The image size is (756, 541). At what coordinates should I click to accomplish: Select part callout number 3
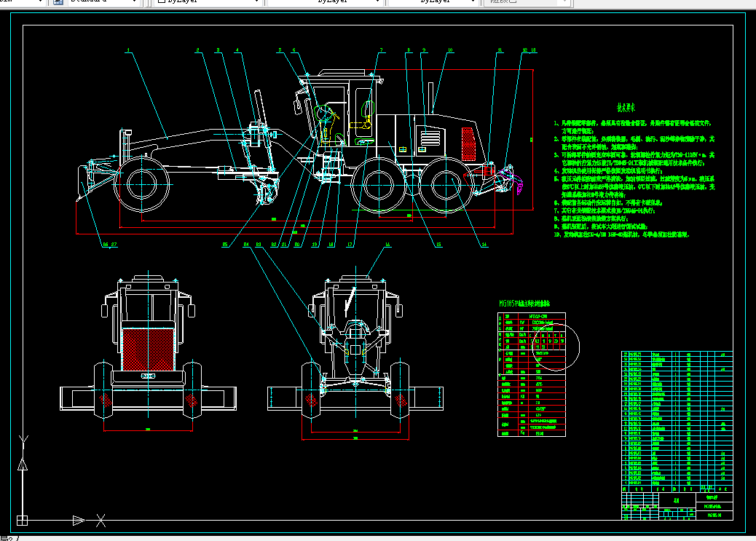click(218, 50)
